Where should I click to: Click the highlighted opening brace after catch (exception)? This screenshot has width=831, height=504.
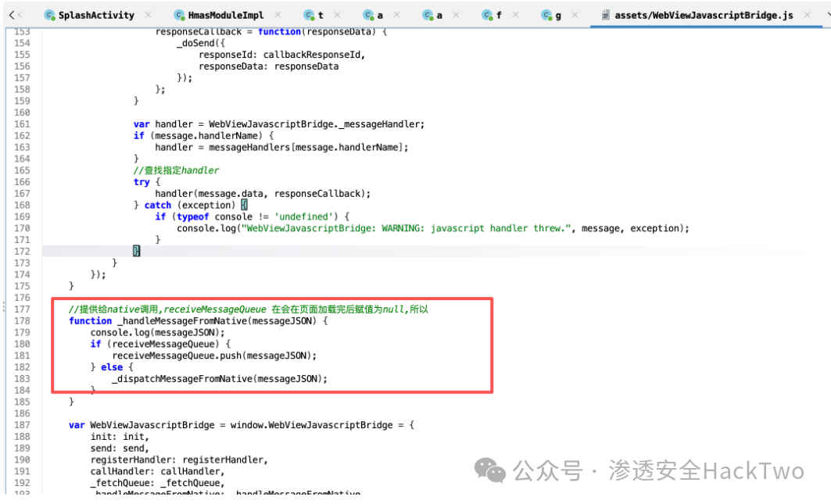point(244,205)
